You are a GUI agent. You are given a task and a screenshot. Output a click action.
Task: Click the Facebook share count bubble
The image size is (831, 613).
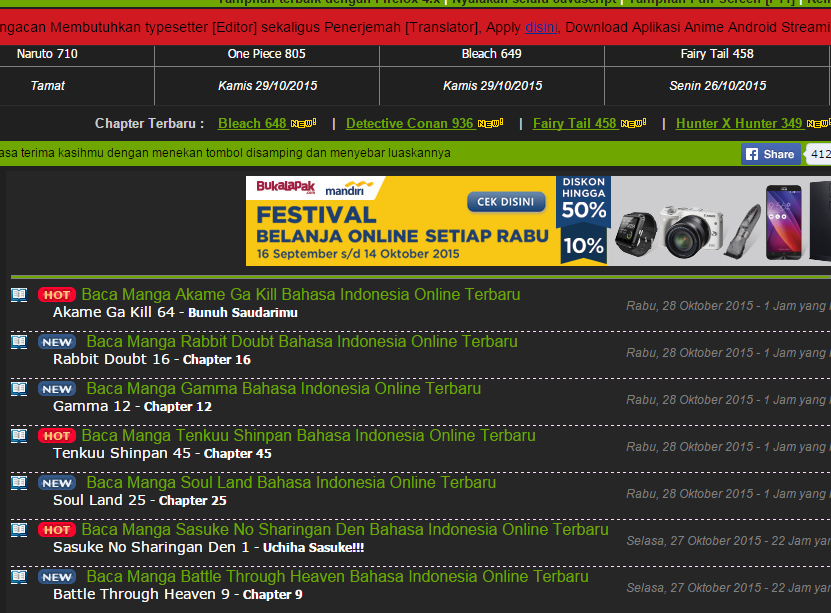818,154
